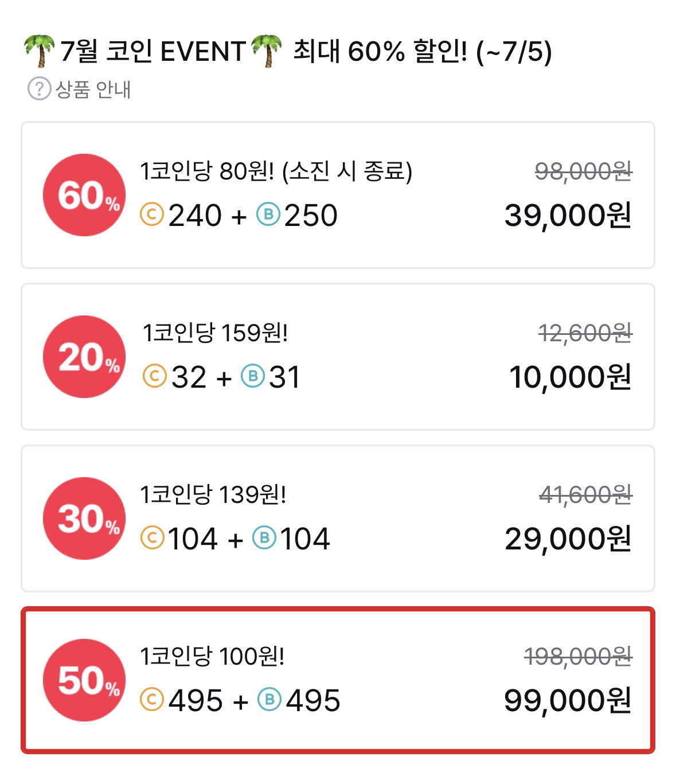Image resolution: width=676 pixels, height=784 pixels.
Task: Click the blue bonus icon beside second 495
Action: tap(269, 700)
